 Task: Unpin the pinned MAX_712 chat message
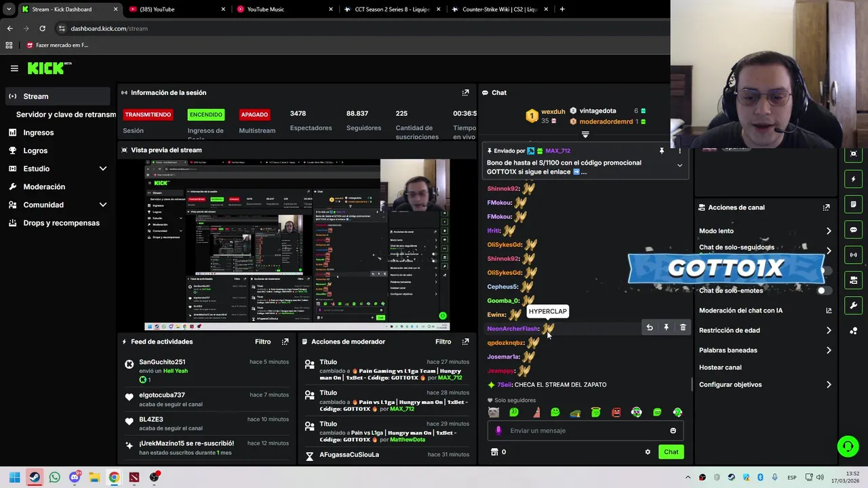coord(662,151)
